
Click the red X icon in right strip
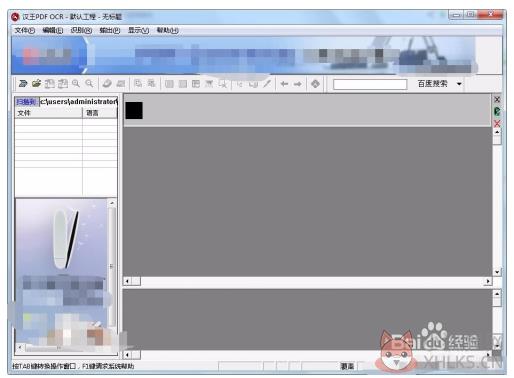497,124
